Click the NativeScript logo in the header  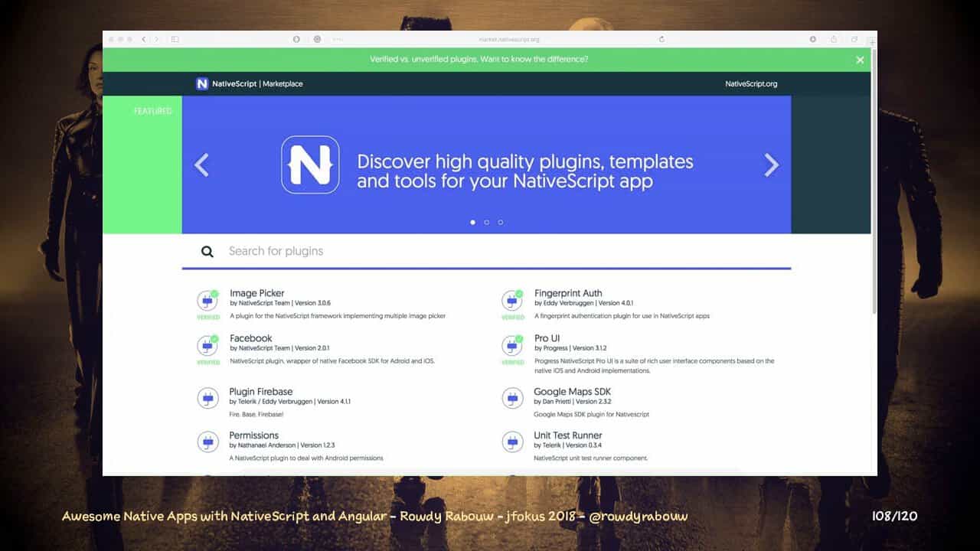pos(202,83)
